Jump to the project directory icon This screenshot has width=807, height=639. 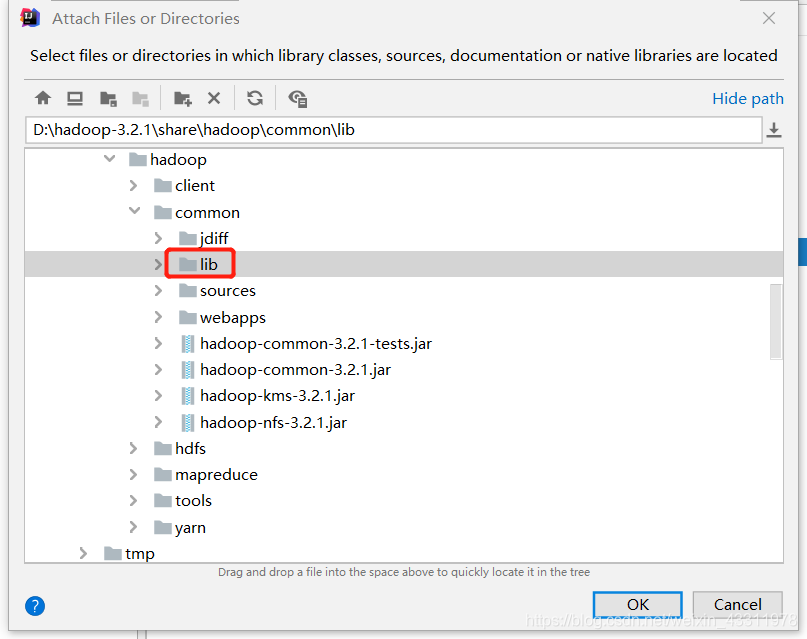click(x=108, y=98)
